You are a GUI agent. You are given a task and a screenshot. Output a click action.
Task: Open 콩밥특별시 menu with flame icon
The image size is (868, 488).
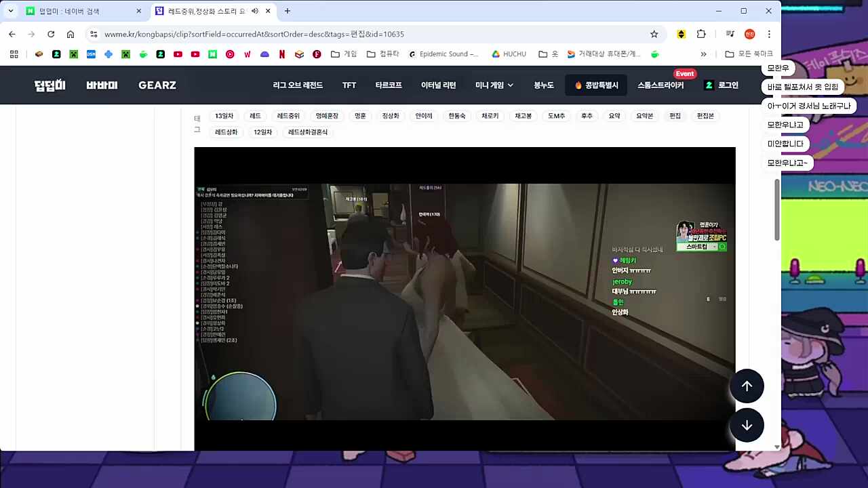point(596,85)
